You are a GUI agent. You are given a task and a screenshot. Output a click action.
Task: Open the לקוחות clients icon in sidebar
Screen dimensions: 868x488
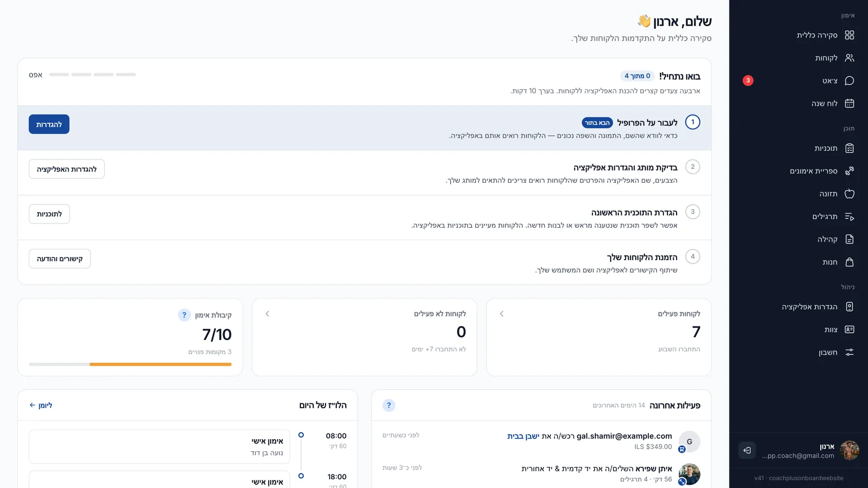[850, 58]
